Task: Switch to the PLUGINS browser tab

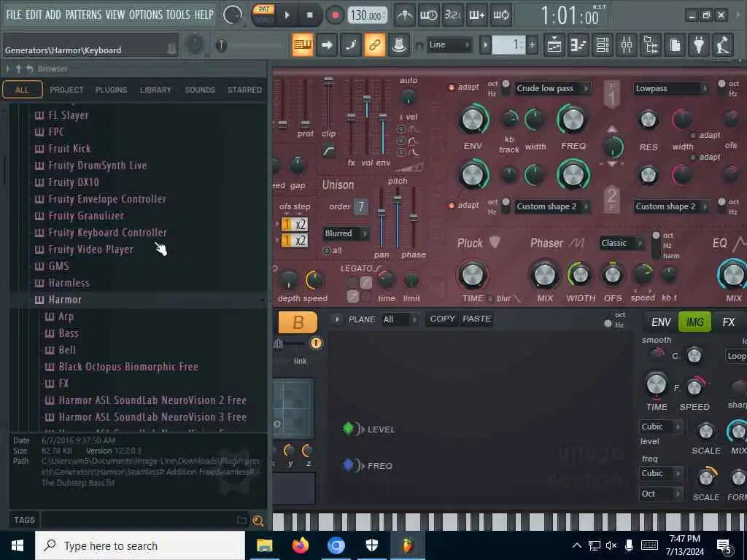Action: 111,90
